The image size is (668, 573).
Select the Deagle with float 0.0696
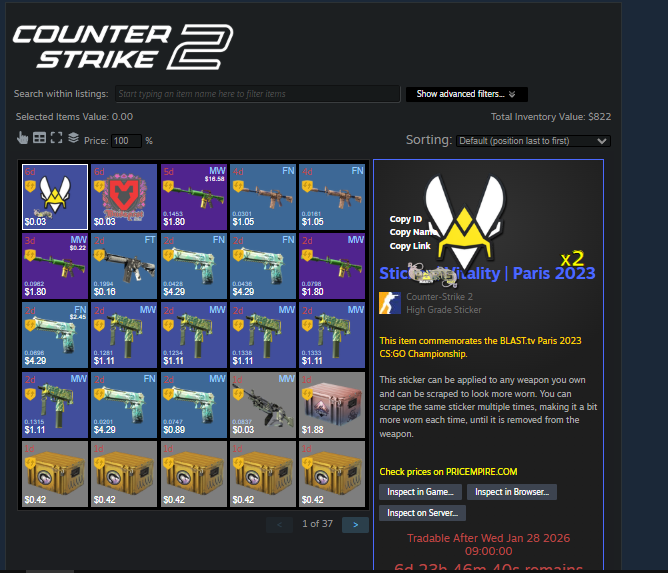coord(55,335)
